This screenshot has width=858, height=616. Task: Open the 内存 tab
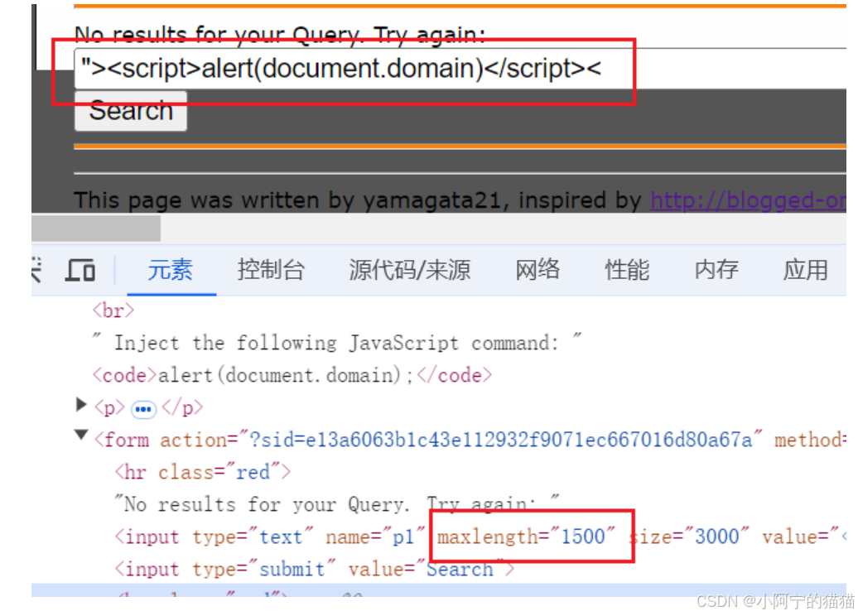(716, 270)
